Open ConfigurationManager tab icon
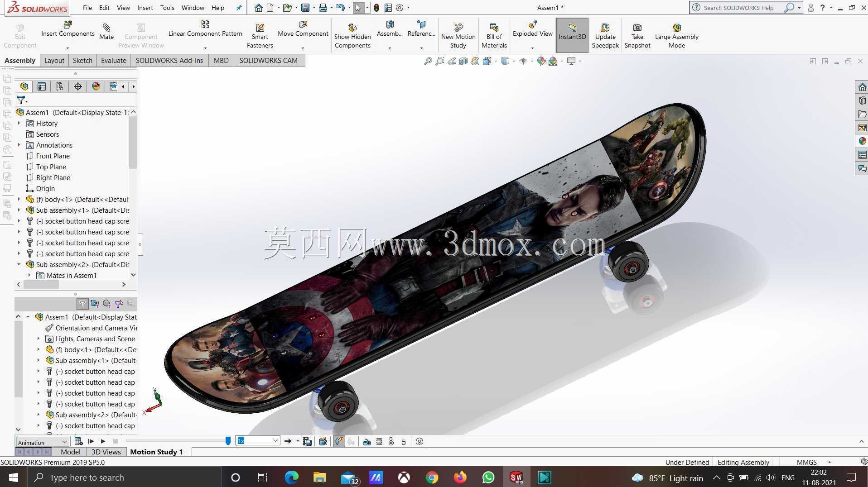 click(60, 86)
